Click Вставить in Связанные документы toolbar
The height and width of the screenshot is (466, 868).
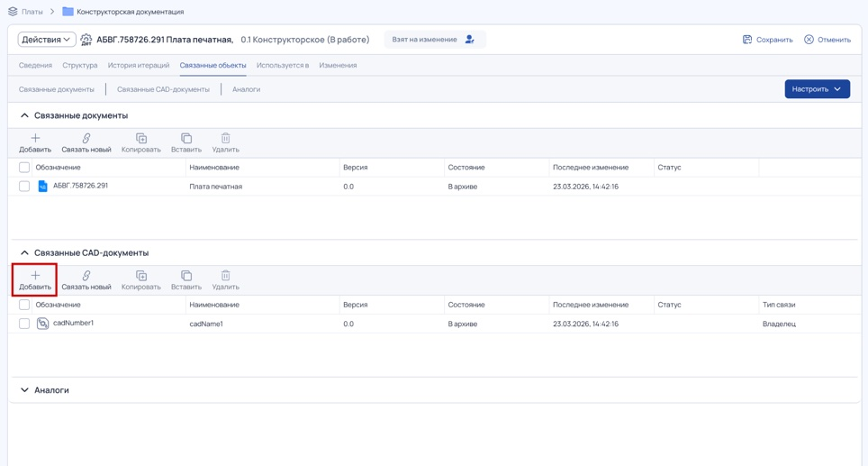(186, 143)
